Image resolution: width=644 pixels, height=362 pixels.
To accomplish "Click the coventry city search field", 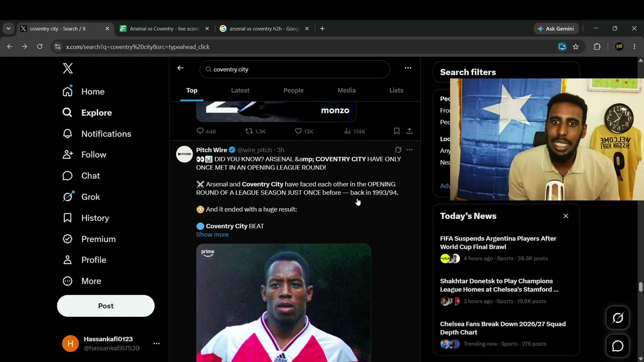I will (x=295, y=69).
